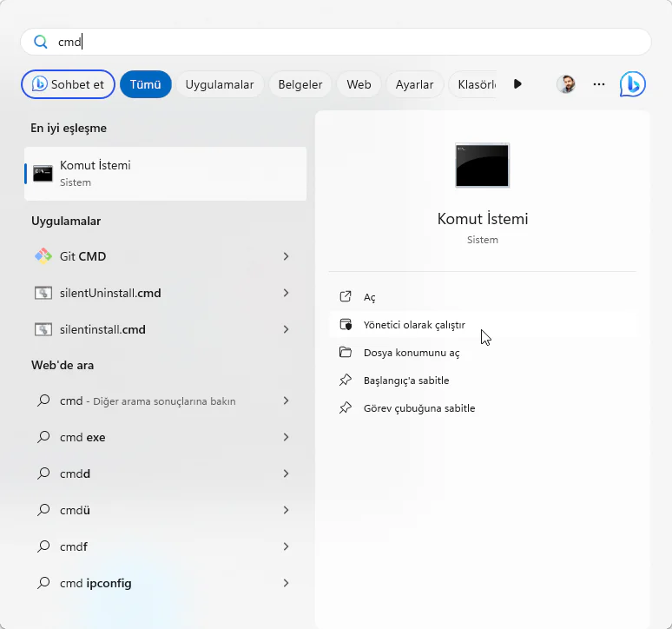Click magnifier icon beside 'cmd - Diğer arama'

coord(43,401)
